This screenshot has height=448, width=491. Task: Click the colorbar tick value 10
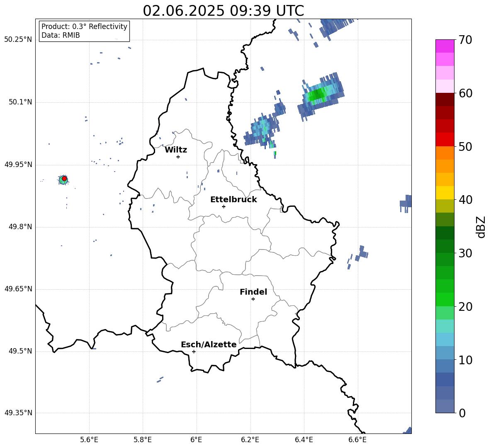[x=465, y=360]
